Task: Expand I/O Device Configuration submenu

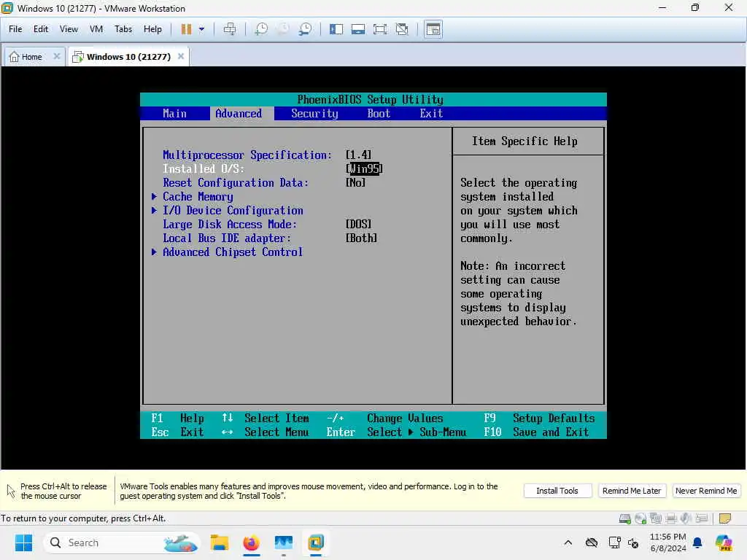Action: 228,211
